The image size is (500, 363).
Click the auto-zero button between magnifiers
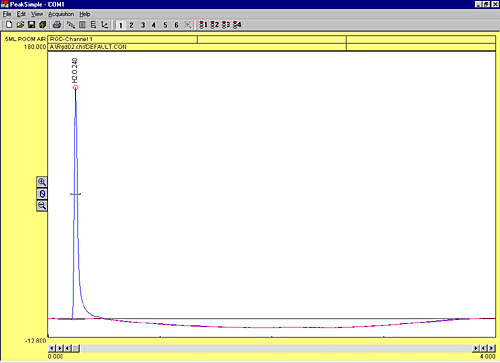[42, 194]
